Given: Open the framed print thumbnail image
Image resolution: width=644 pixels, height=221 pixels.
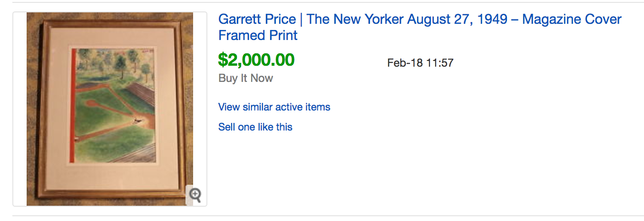Looking at the screenshot, I should [109, 109].
